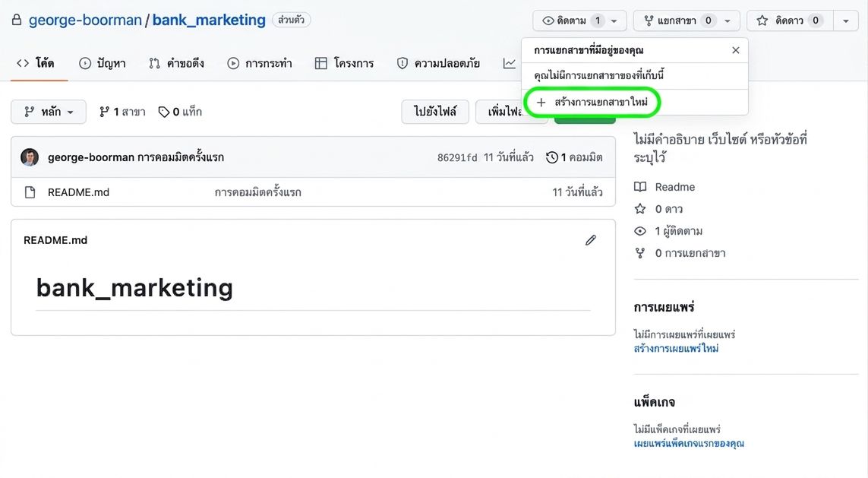Switch to the คำขอดึง pull requests tab

pos(177,63)
